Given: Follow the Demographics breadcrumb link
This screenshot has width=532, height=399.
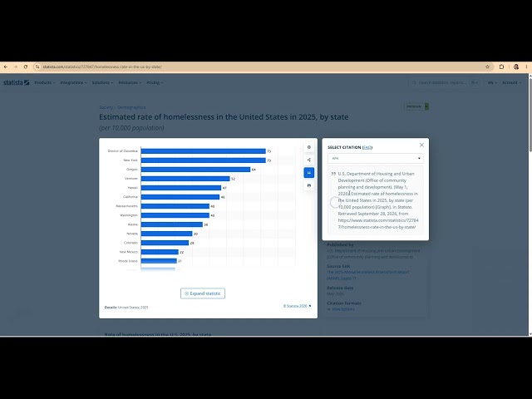Looking at the screenshot, I should coord(131,107).
